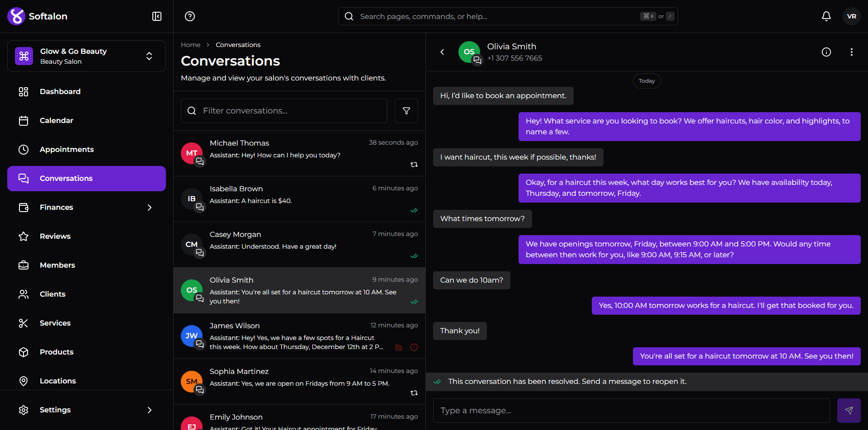The height and width of the screenshot is (430, 868).
Task: Open the help question mark icon
Action: pos(190,16)
